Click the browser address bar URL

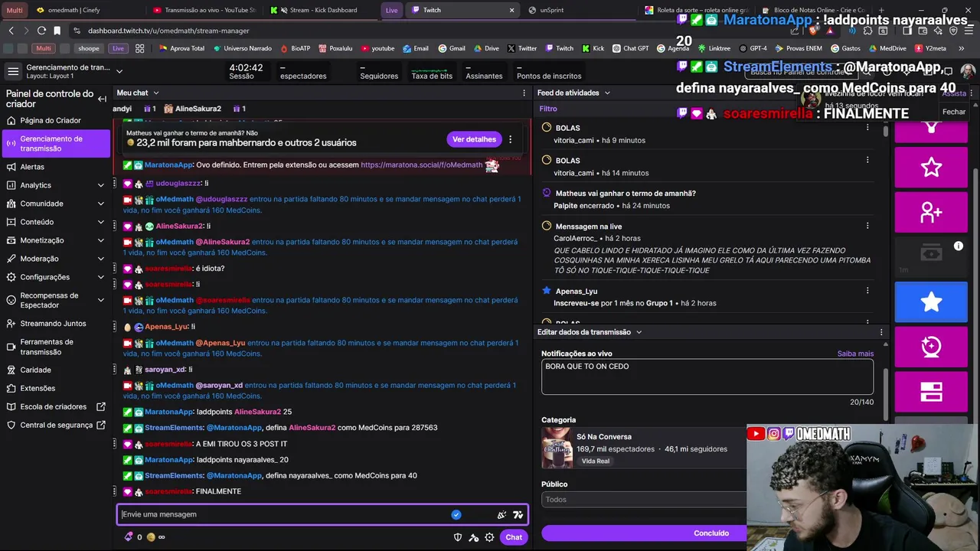tap(168, 31)
